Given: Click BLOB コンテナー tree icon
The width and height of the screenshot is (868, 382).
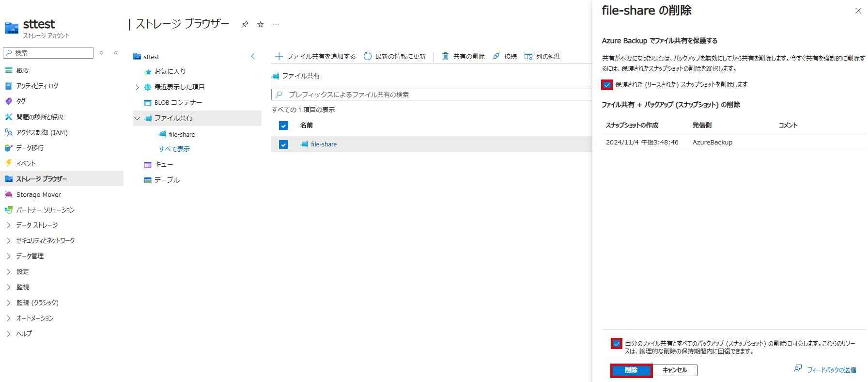Looking at the screenshot, I should (148, 103).
